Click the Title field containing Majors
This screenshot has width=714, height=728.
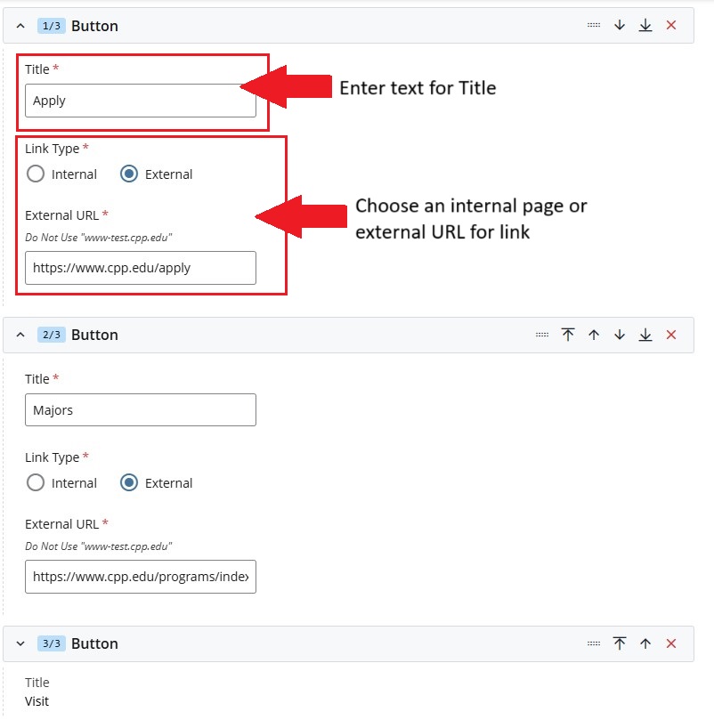point(140,410)
